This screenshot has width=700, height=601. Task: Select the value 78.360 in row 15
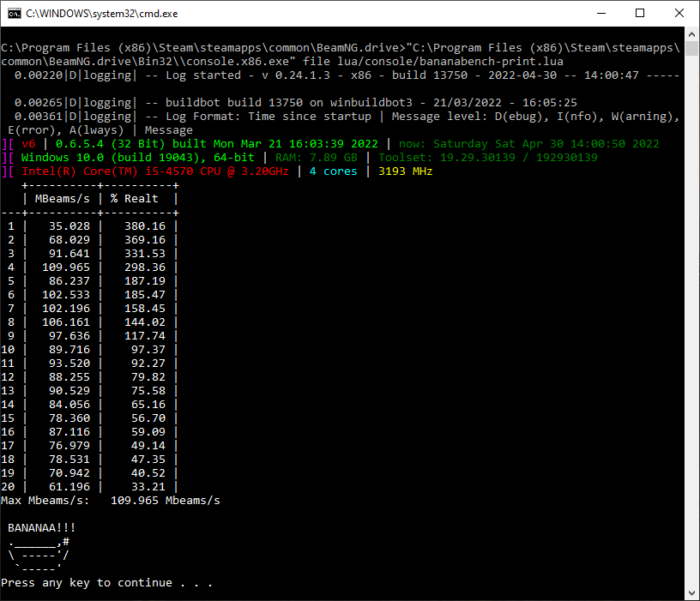tap(69, 418)
